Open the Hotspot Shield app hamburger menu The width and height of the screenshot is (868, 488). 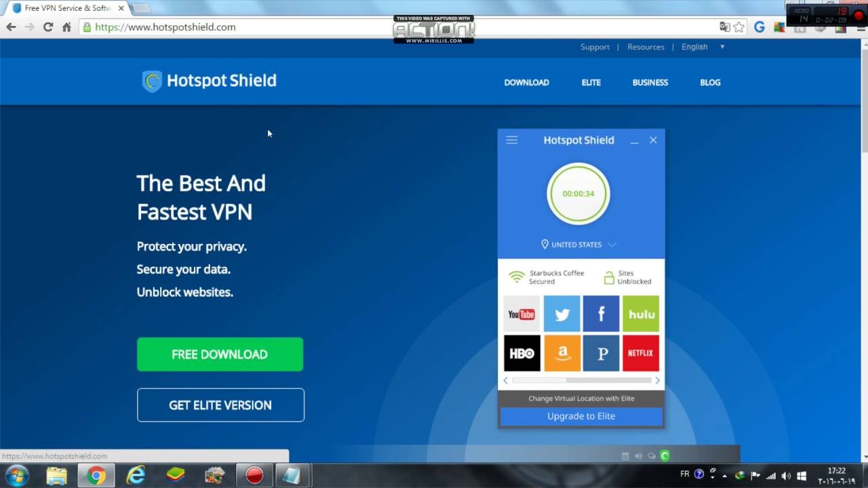pyautogui.click(x=512, y=140)
